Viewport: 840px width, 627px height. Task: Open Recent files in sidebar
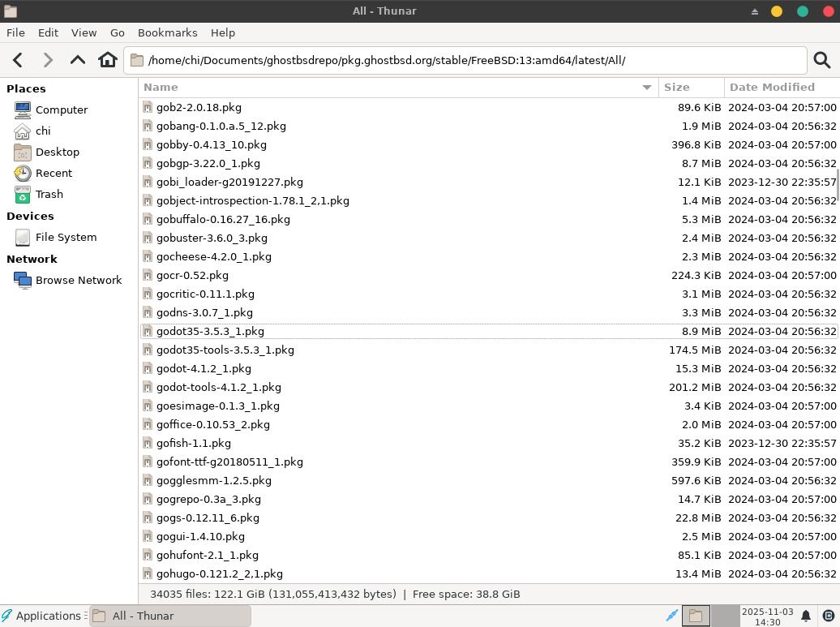43,173
